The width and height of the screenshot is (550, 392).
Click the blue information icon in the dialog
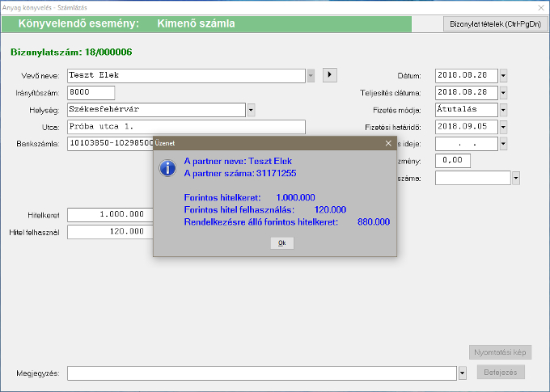click(x=167, y=167)
